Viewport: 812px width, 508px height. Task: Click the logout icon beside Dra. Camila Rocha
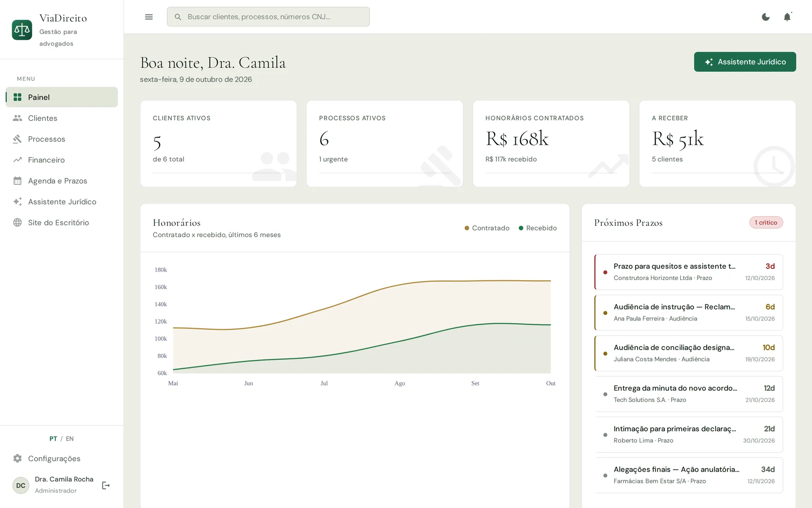(x=106, y=485)
